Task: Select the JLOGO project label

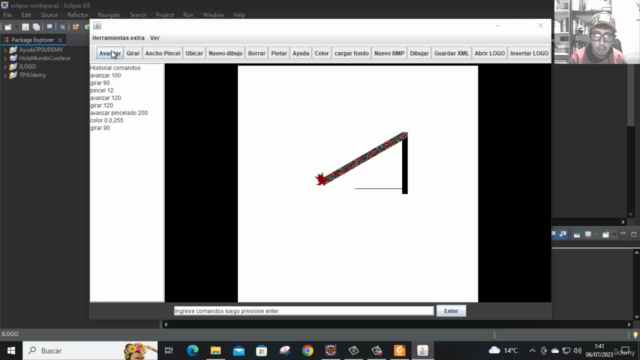Action: [x=27, y=67]
